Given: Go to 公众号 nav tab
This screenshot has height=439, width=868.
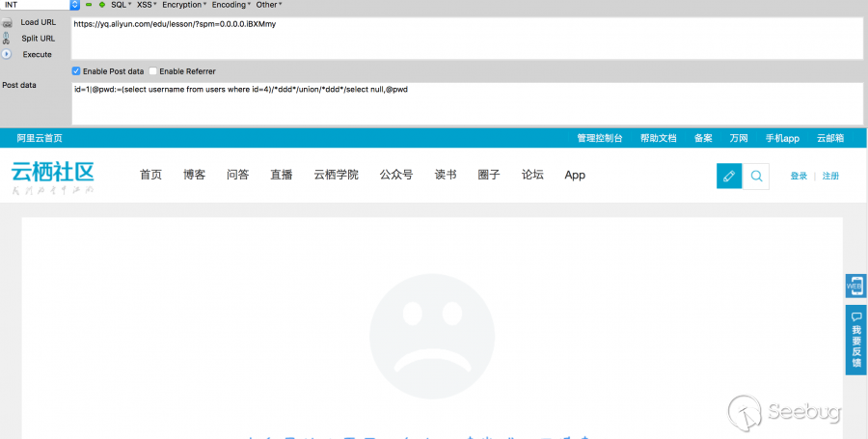Looking at the screenshot, I should [396, 175].
